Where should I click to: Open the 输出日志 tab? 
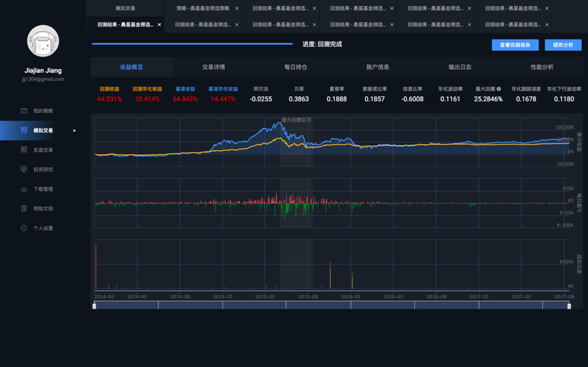click(x=460, y=67)
